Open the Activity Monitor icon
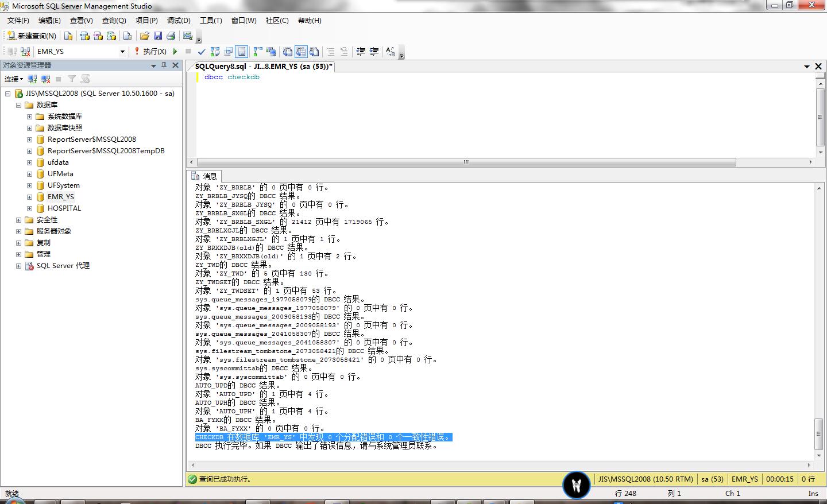Image resolution: width=827 pixels, height=504 pixels. click(187, 36)
